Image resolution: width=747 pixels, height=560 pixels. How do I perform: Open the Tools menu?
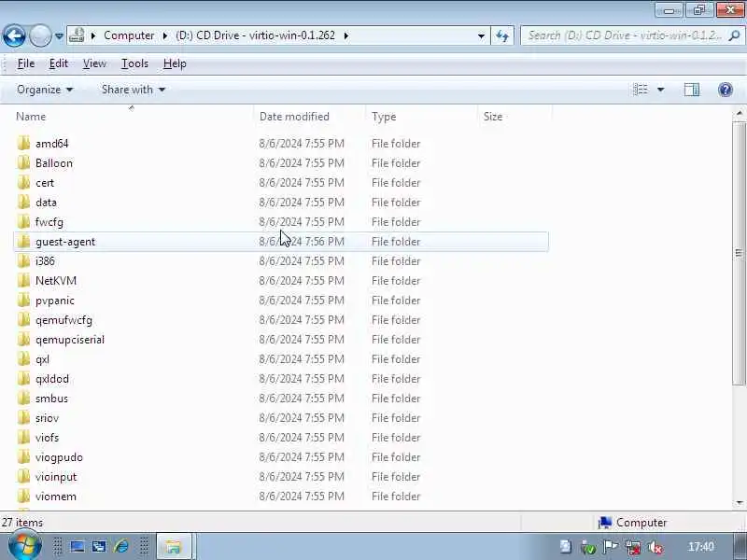[134, 63]
